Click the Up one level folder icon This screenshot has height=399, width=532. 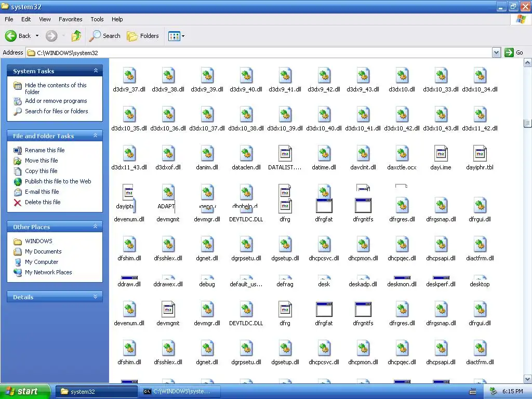click(x=76, y=36)
